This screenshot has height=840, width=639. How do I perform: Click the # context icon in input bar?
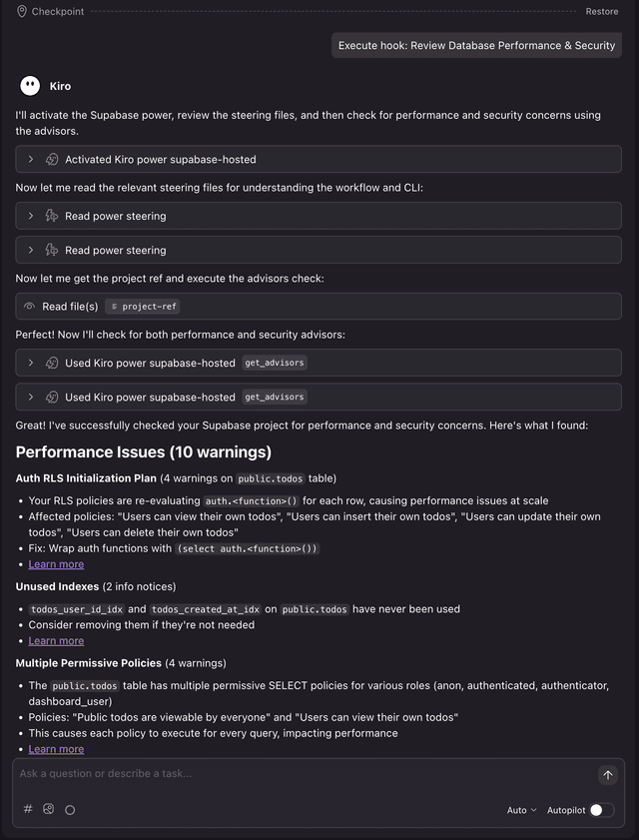point(28,809)
